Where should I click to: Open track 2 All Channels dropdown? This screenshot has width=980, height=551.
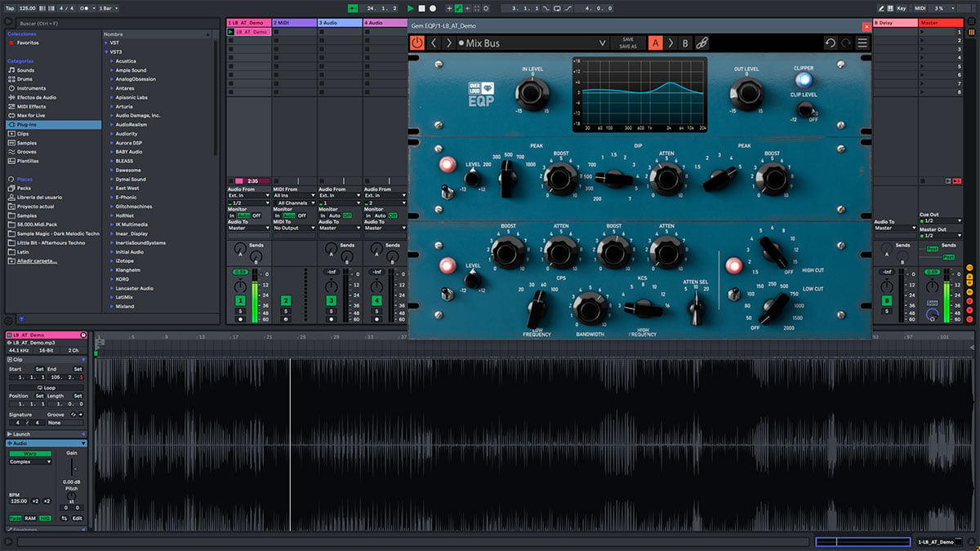(294, 202)
